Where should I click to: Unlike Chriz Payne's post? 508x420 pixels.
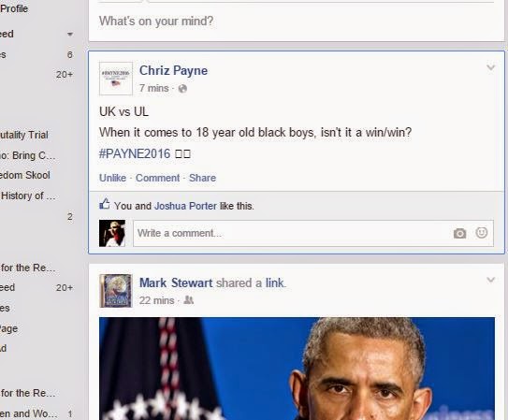(112, 178)
